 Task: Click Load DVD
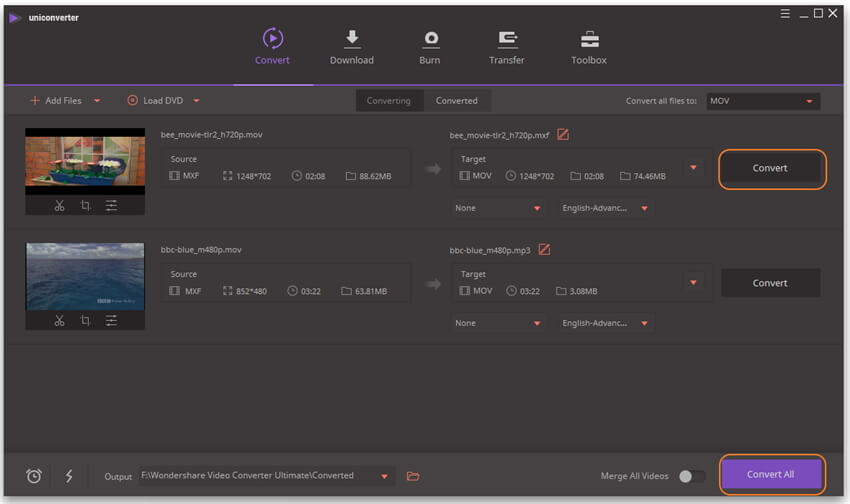pyautogui.click(x=155, y=101)
